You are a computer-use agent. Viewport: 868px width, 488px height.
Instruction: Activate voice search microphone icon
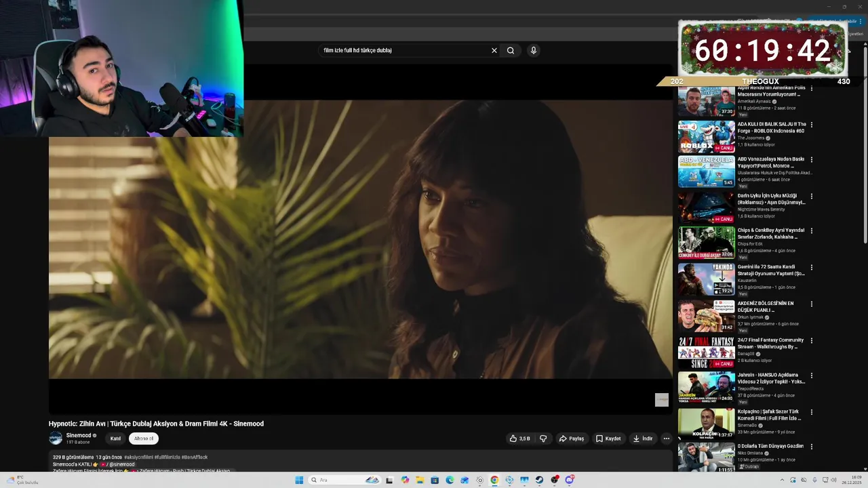click(x=534, y=50)
